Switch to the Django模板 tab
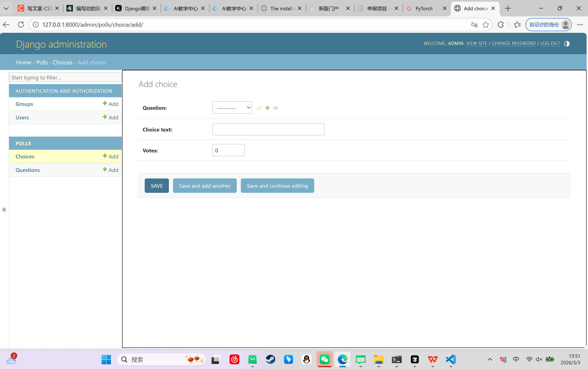588x369 pixels. tap(137, 9)
